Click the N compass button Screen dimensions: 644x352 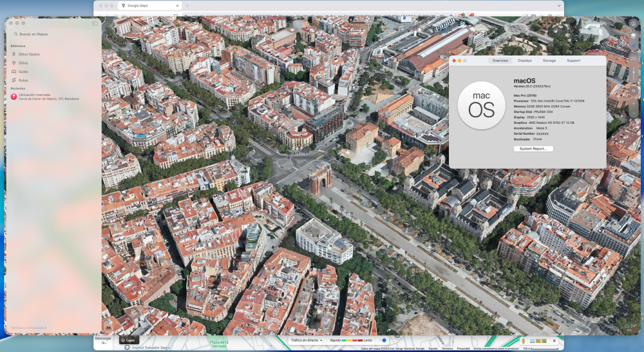(633, 91)
